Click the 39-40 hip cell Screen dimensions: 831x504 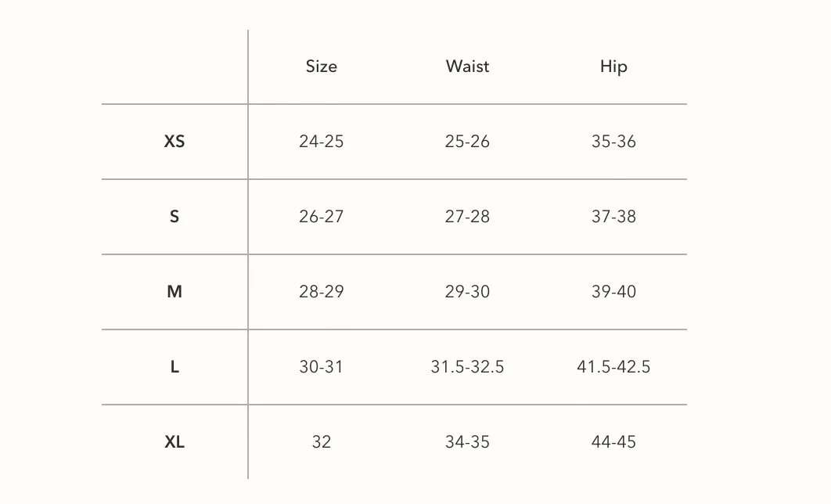(x=613, y=291)
